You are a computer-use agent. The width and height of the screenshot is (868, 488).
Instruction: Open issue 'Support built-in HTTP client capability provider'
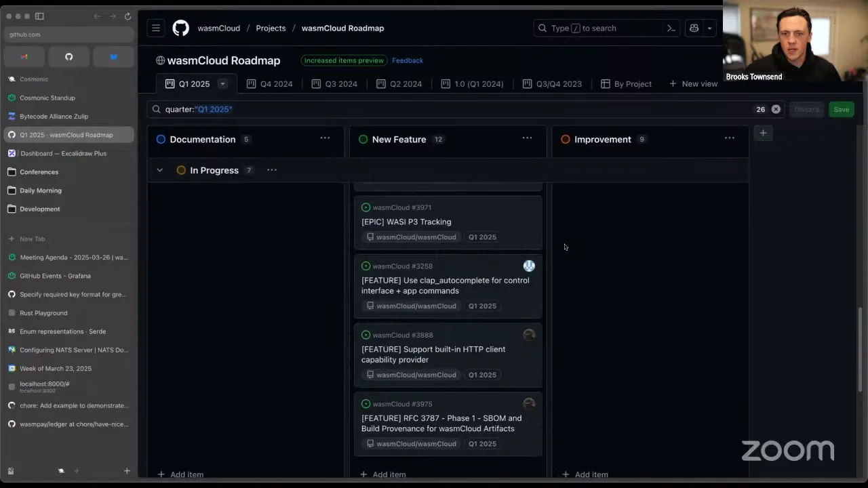(433, 354)
